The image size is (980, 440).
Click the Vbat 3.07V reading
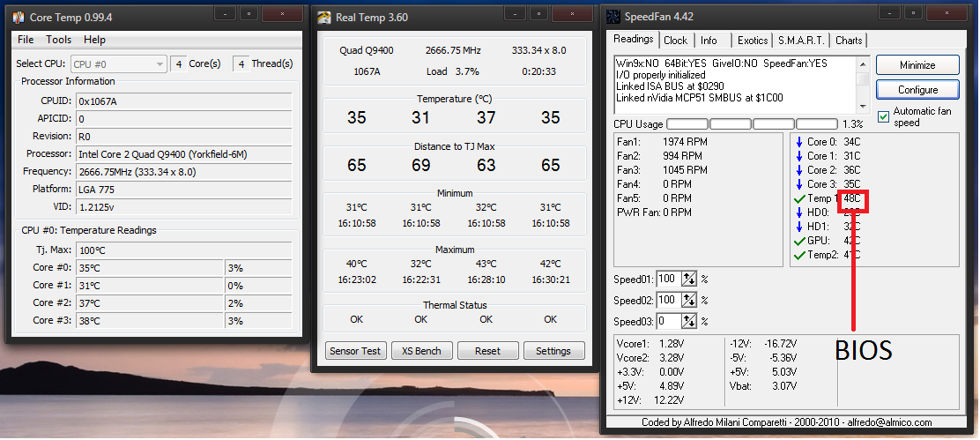click(785, 385)
